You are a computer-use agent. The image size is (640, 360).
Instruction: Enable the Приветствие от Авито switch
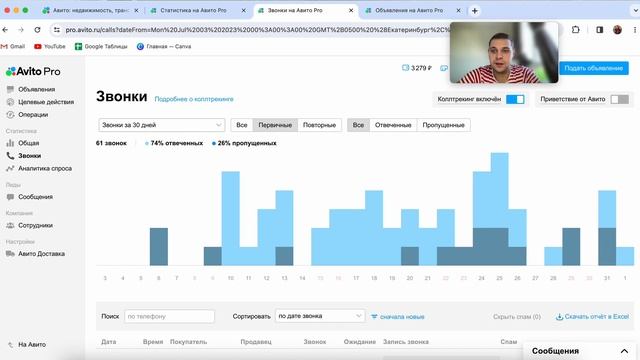619,99
